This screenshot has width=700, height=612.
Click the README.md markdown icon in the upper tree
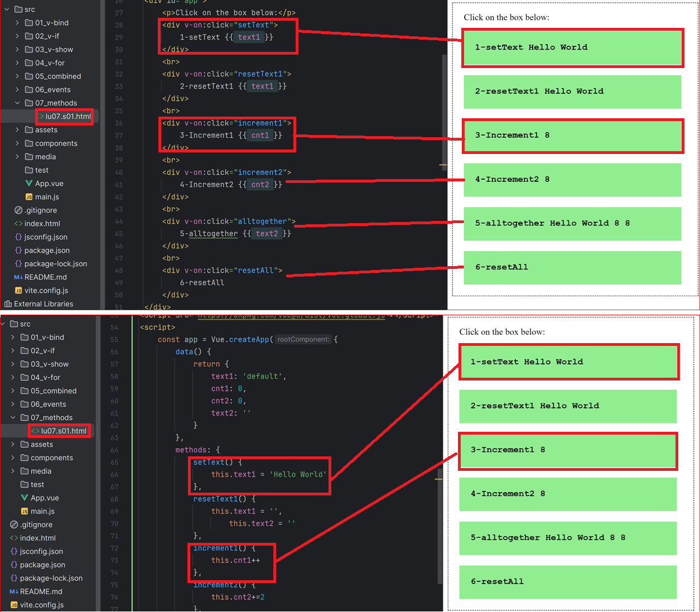click(18, 277)
